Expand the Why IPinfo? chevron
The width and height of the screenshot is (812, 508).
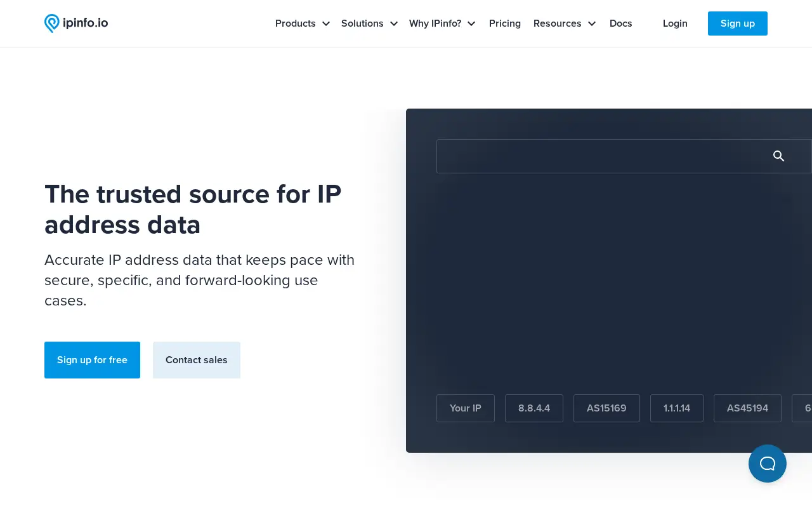coord(471,23)
